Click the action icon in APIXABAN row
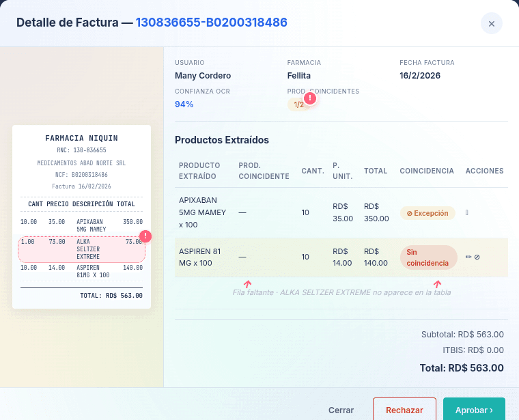 (466, 212)
